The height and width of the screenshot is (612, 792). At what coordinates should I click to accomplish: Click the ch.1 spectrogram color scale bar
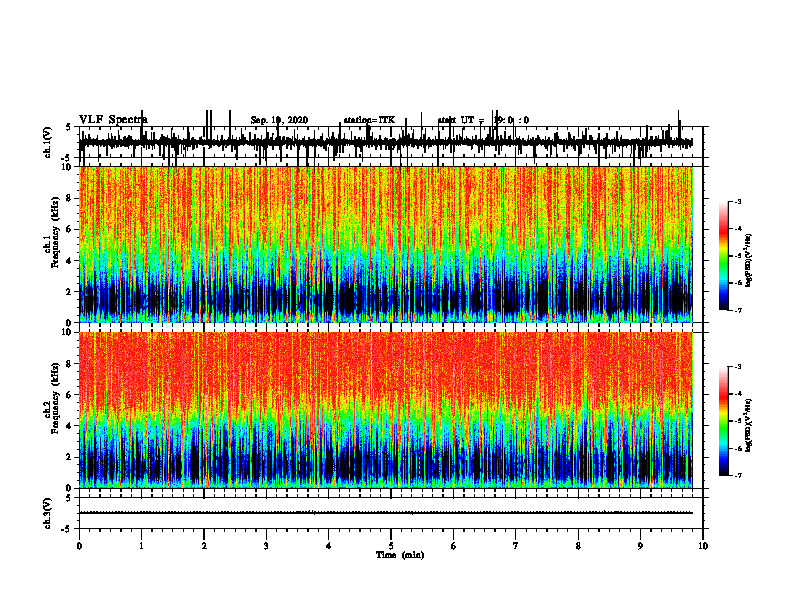pyautogui.click(x=723, y=256)
